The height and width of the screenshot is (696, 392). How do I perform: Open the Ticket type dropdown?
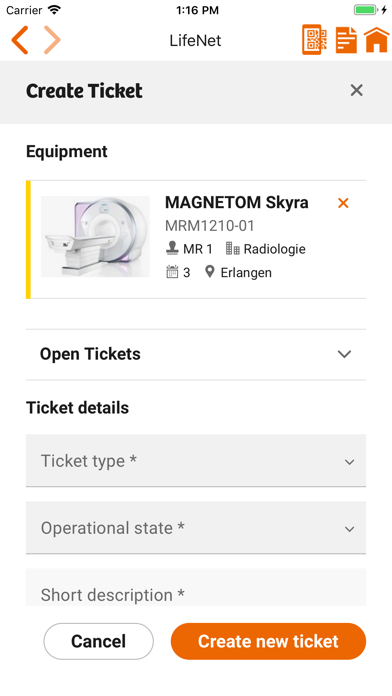coord(196,461)
